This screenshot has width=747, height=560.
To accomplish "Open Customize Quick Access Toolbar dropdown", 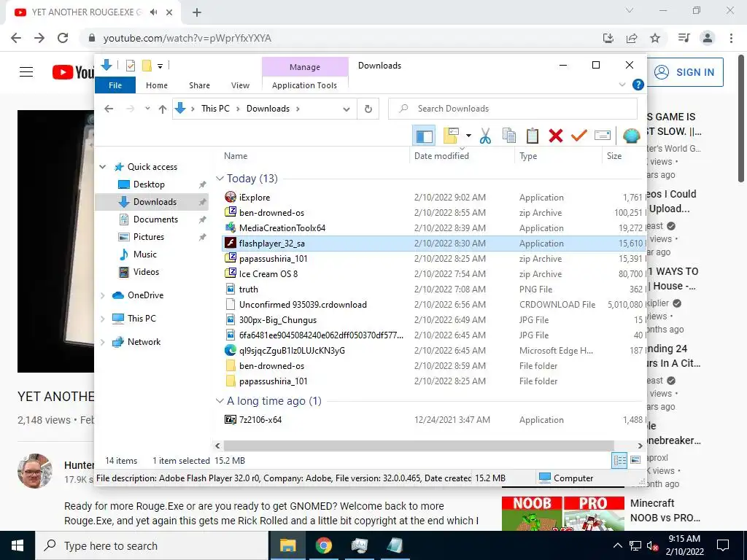I will point(160,66).
